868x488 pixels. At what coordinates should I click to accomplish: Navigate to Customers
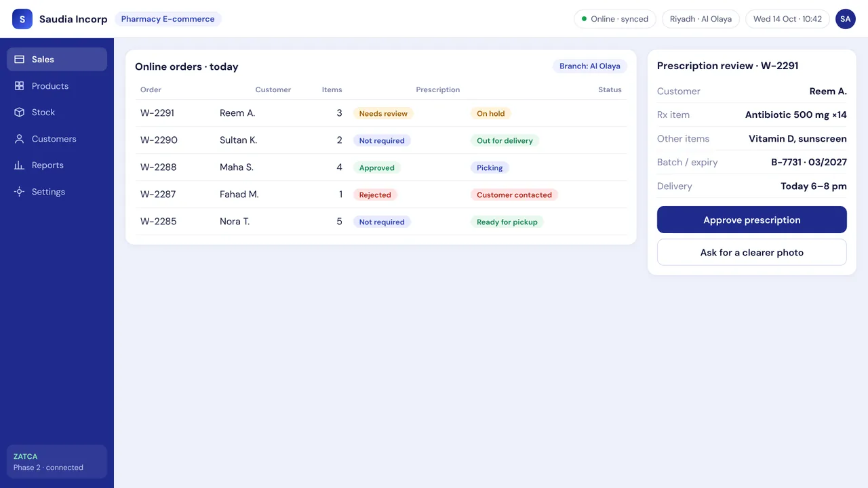tap(57, 139)
